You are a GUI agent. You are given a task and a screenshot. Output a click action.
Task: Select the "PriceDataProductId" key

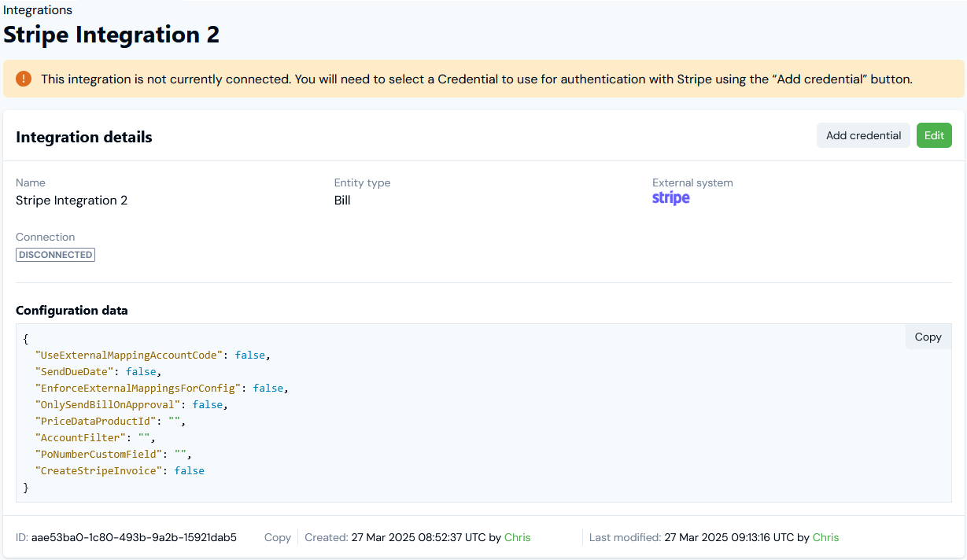(96, 421)
